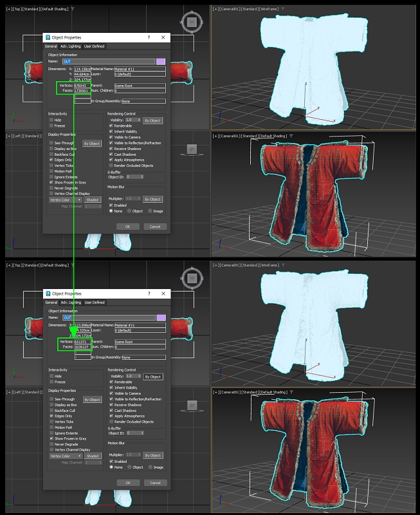Click OK in the lower Object Properties dialog
Screen dimensions: 420x515
128,483
